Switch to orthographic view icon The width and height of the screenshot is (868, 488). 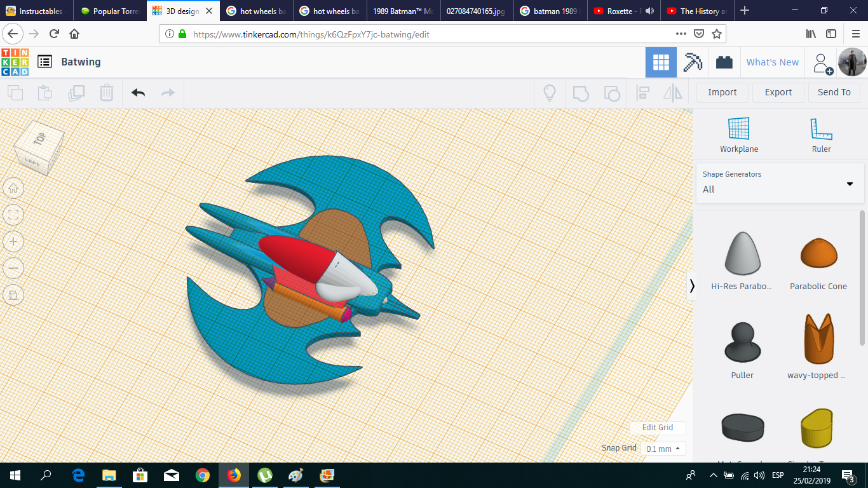[13, 295]
